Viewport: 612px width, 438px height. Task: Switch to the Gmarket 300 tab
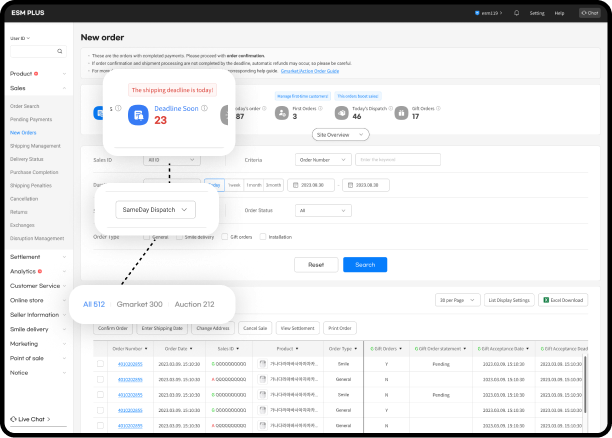(139, 304)
